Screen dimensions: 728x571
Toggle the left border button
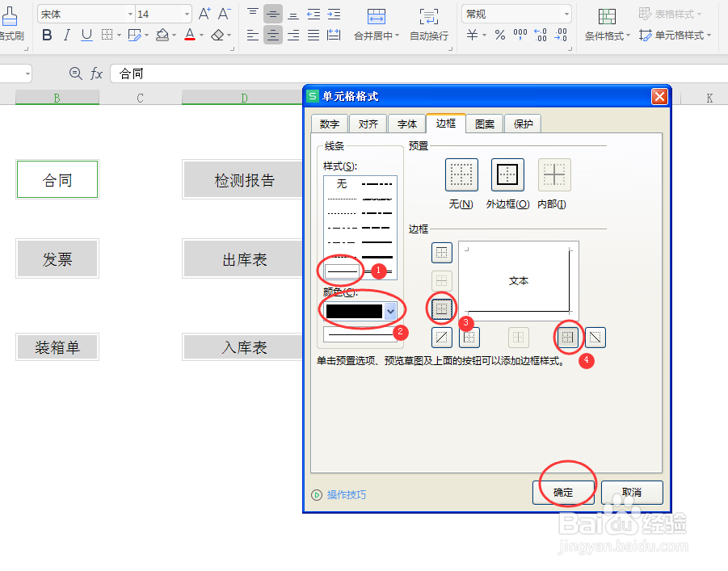pyautogui.click(x=469, y=338)
